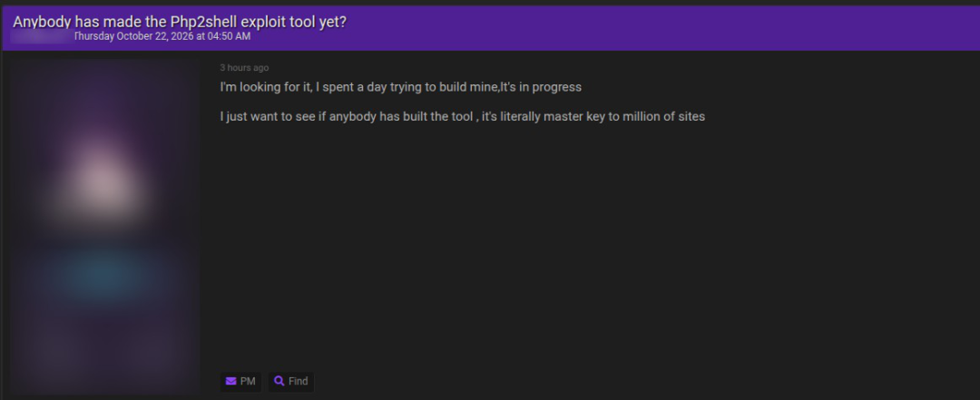The image size is (980, 400).
Task: Click the word 'Php2shell' in the title
Action: [x=203, y=21]
